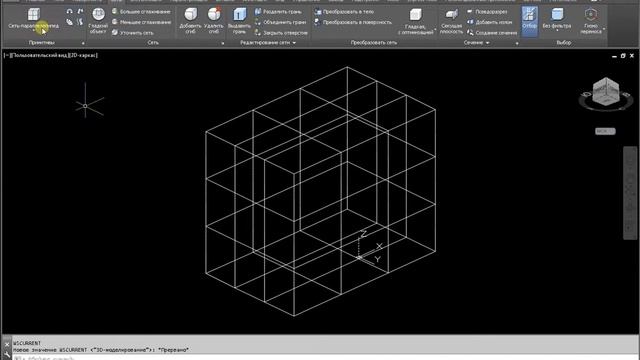The width and height of the screenshot is (640, 360).
Task: Click the Удалить сгиб remove crease tool
Action: [x=214, y=20]
